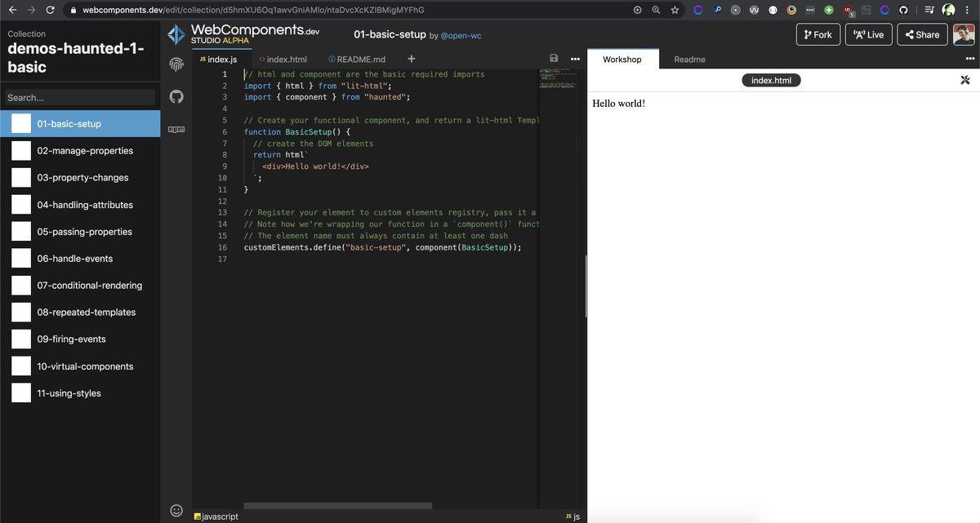
Task: Open Chrome three-dot menu
Action: 967,10
